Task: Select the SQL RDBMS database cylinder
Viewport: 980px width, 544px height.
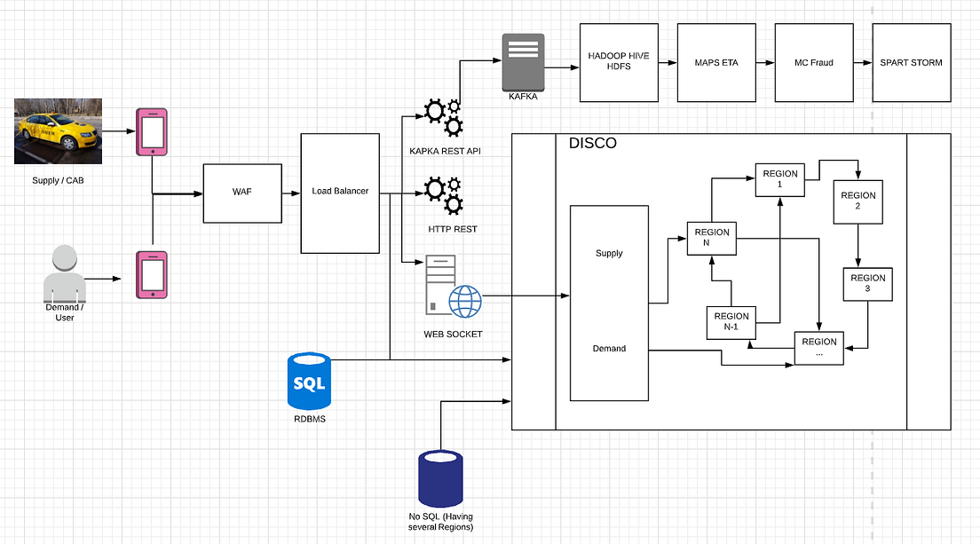Action: click(309, 380)
